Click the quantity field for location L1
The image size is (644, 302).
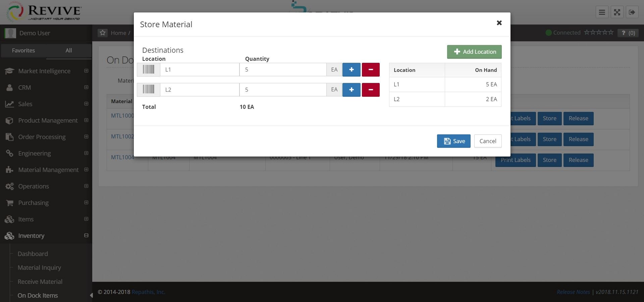[283, 69]
